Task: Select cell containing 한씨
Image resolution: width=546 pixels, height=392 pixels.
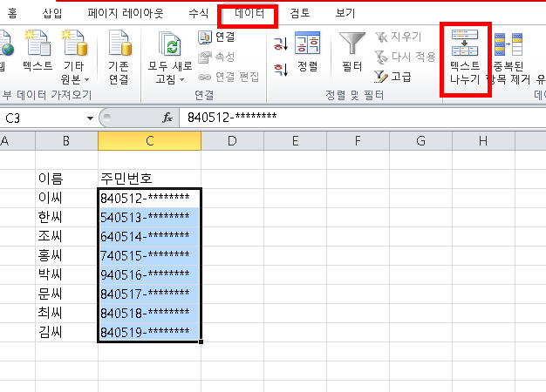Action: (x=66, y=217)
